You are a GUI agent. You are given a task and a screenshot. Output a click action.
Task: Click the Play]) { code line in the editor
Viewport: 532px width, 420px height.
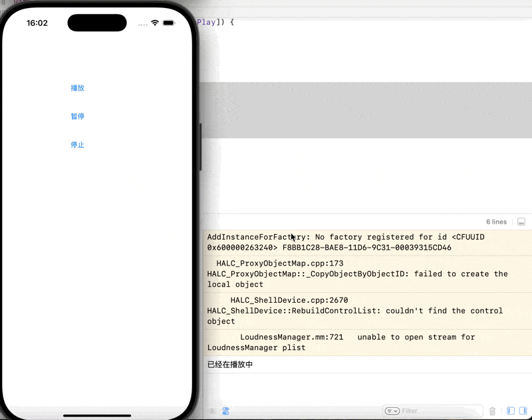click(x=215, y=22)
